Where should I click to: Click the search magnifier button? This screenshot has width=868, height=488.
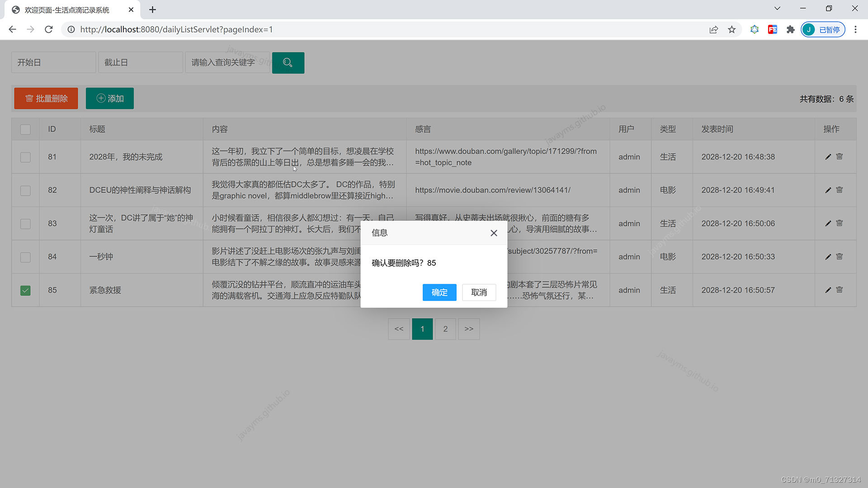[x=288, y=62]
